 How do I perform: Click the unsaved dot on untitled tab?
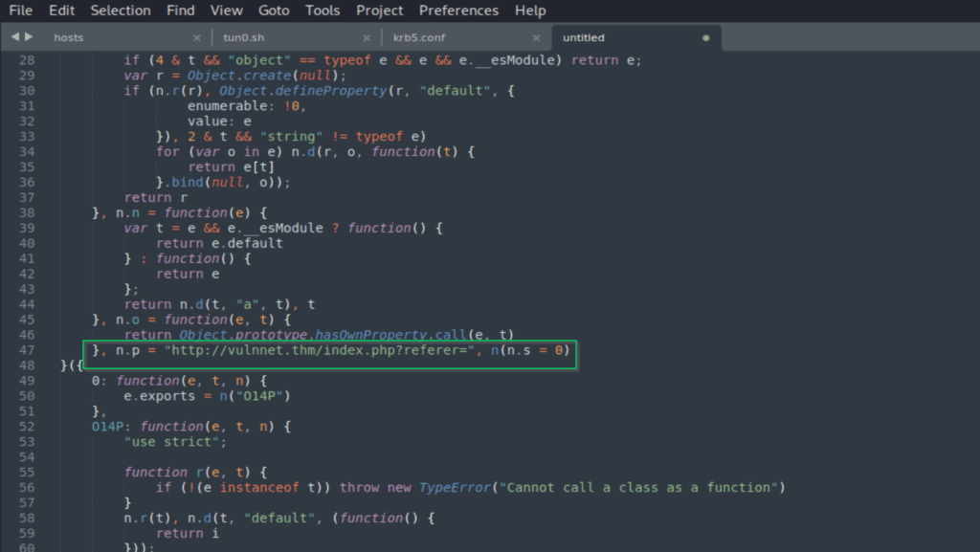point(705,38)
